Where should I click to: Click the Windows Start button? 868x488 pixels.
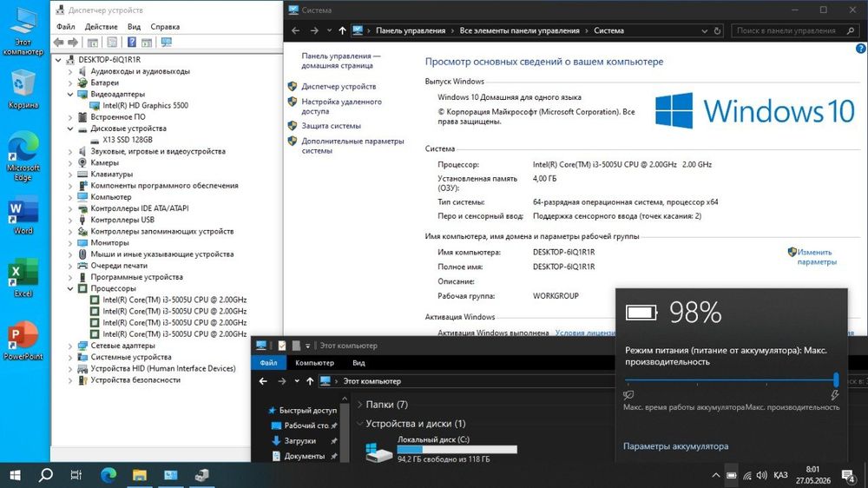click(x=15, y=475)
